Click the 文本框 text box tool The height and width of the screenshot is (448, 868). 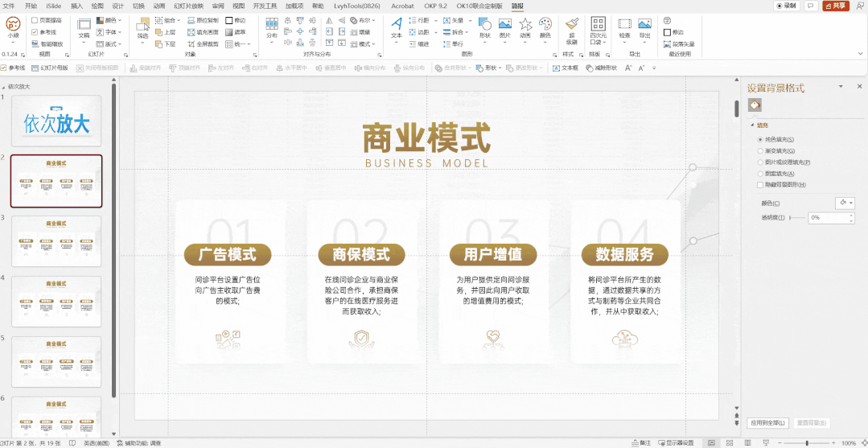click(x=566, y=68)
